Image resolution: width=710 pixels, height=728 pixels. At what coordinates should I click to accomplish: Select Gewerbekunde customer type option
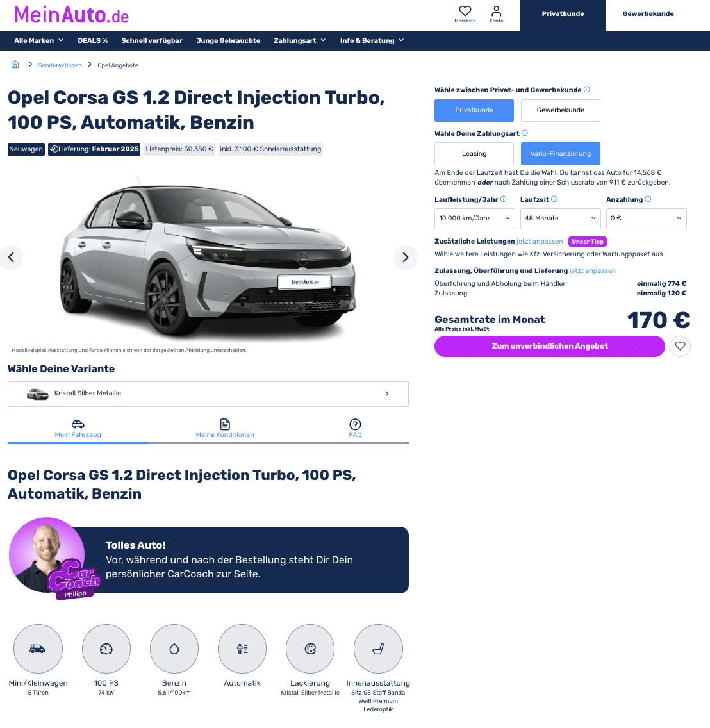click(x=561, y=110)
